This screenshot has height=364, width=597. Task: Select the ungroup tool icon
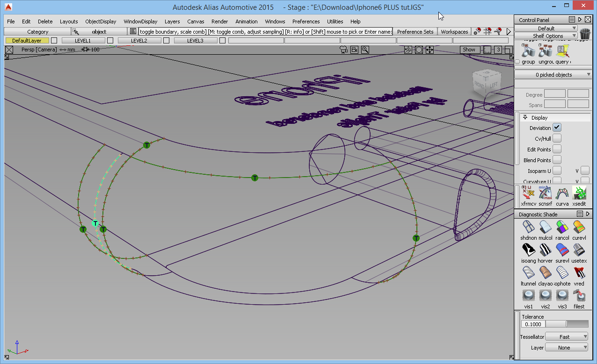click(x=546, y=51)
